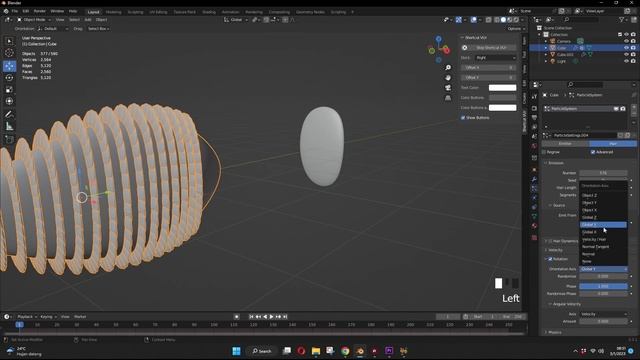Toggle the Rotation panel checkbox
This screenshot has height=360, width=640.
tap(550, 259)
